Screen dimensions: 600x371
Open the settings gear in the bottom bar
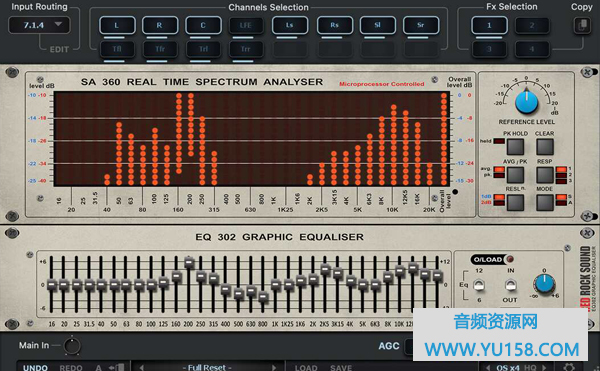pyautogui.click(x=569, y=367)
